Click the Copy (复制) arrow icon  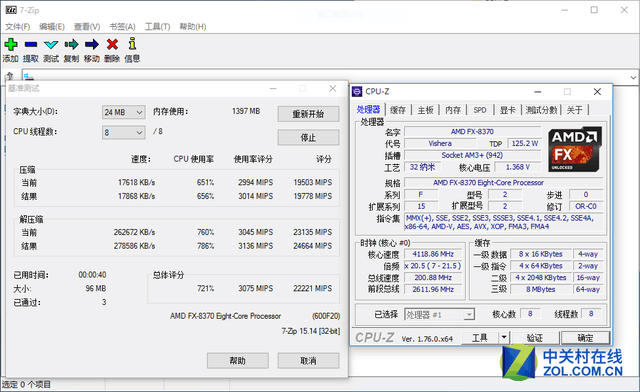[x=71, y=44]
